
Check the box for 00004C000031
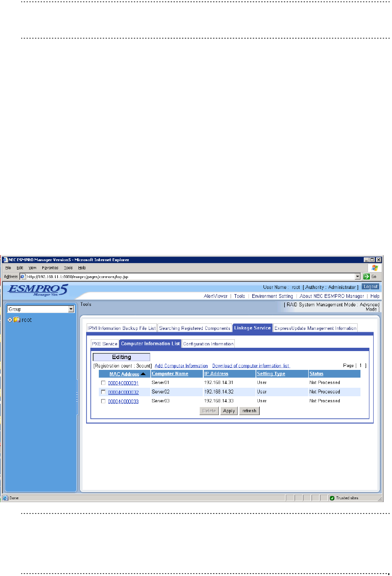pyautogui.click(x=103, y=383)
